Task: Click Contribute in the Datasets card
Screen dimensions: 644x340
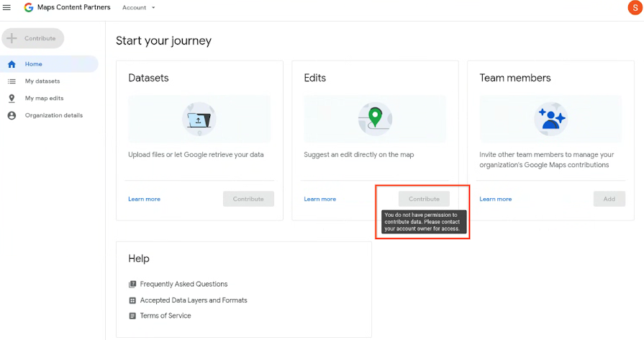Action: pyautogui.click(x=248, y=199)
